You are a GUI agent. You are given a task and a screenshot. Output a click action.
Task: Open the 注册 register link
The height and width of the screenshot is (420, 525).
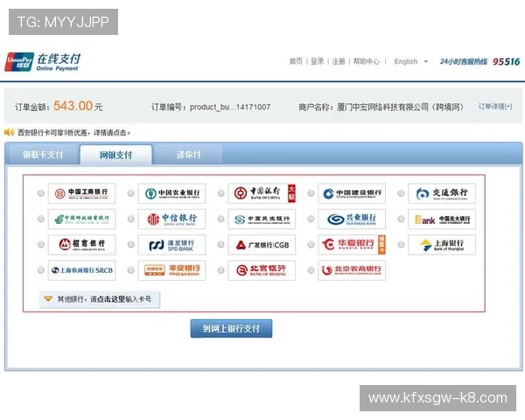338,61
